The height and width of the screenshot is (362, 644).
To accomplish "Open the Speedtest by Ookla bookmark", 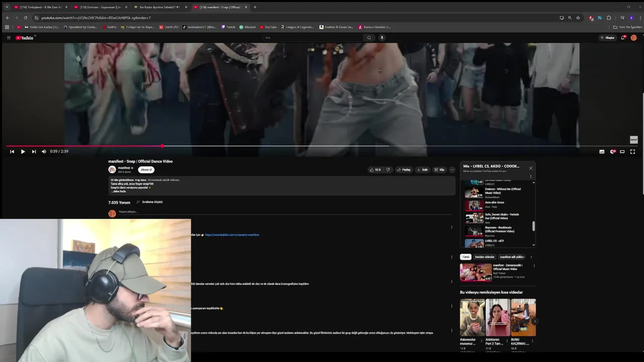I will (x=80, y=27).
